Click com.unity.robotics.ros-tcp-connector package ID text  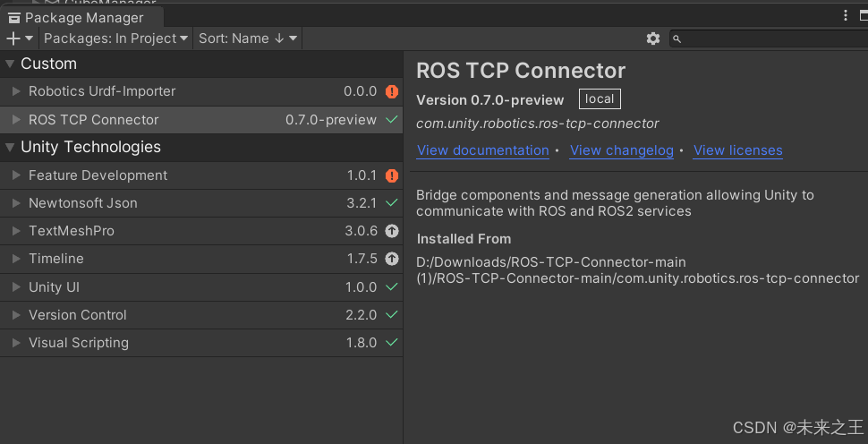(x=538, y=124)
